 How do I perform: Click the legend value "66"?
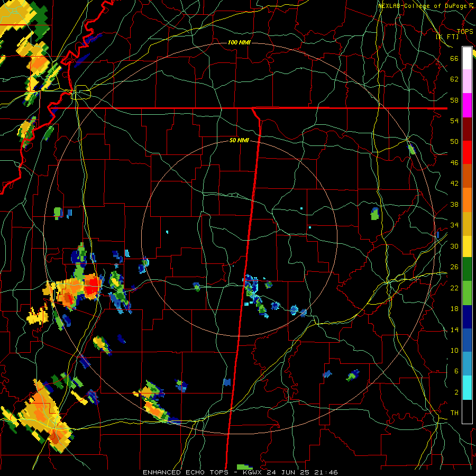tap(454, 58)
